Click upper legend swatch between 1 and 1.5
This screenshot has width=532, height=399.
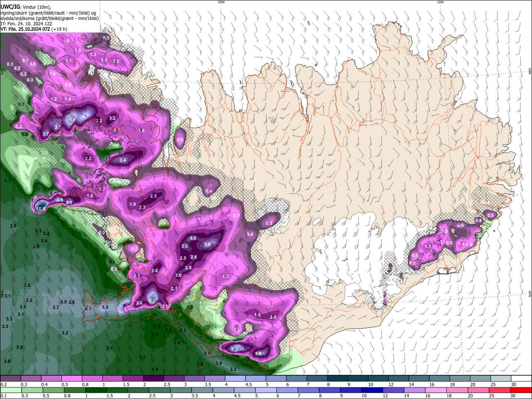pyautogui.click(x=112, y=379)
